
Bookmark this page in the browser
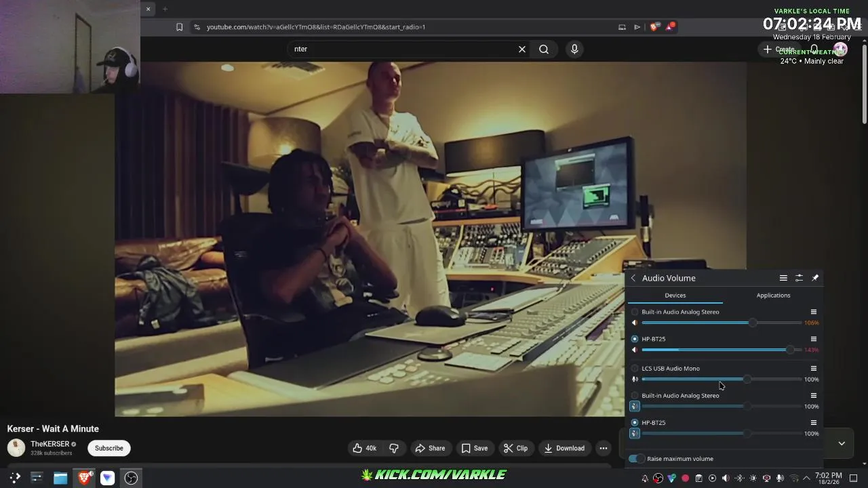click(179, 27)
